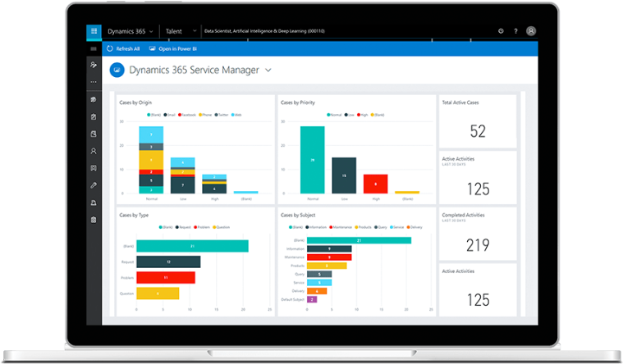Click the bottom-most badge clipboard sidebar icon
This screenshot has width=623, height=364.
click(94, 220)
